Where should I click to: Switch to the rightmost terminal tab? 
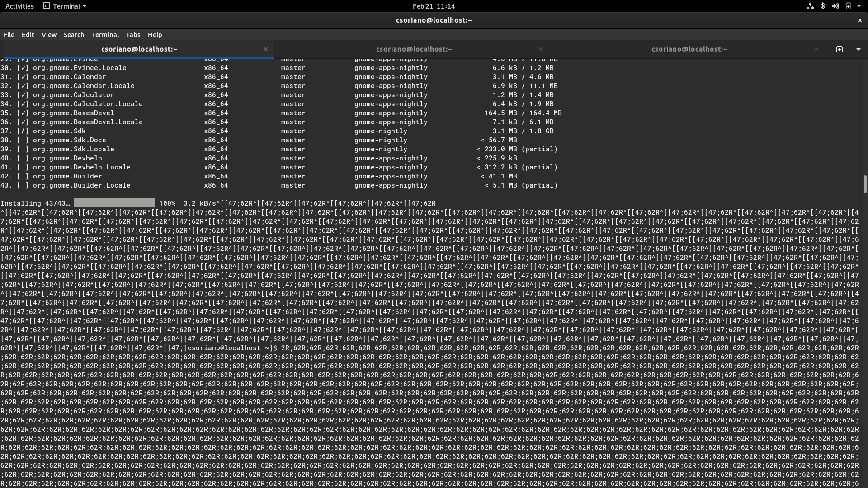pos(689,49)
